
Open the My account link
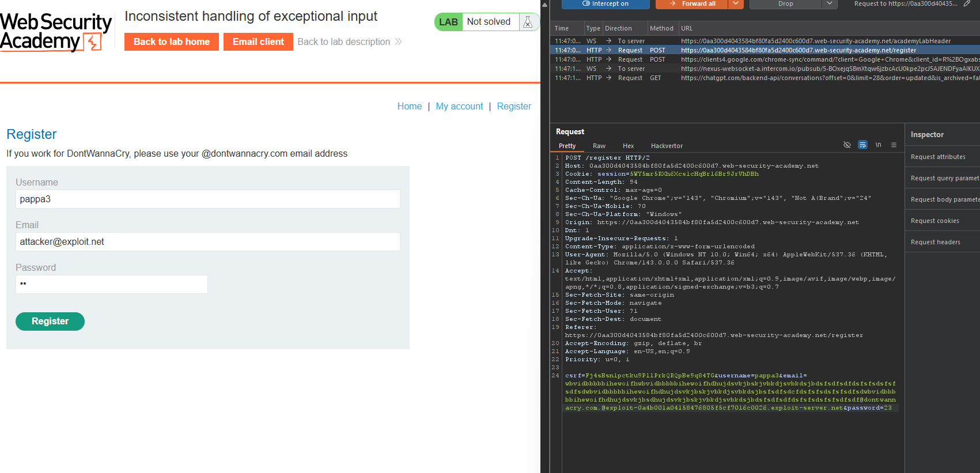pyautogui.click(x=459, y=106)
